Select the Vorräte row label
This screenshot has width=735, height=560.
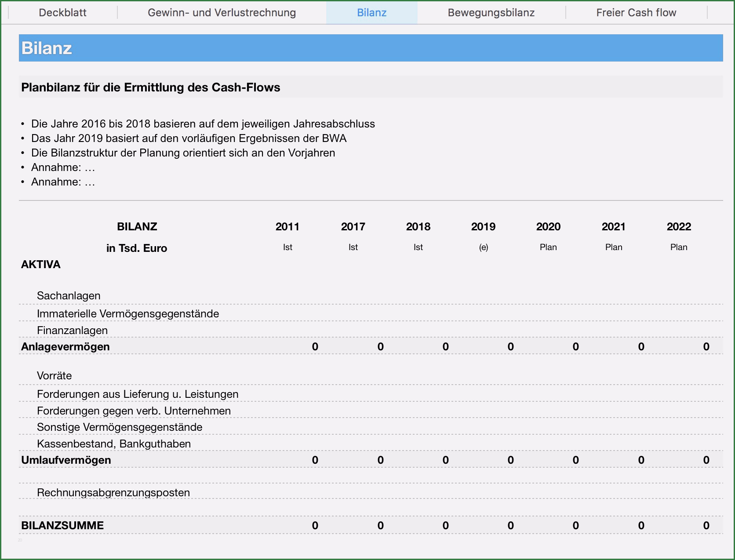click(54, 376)
